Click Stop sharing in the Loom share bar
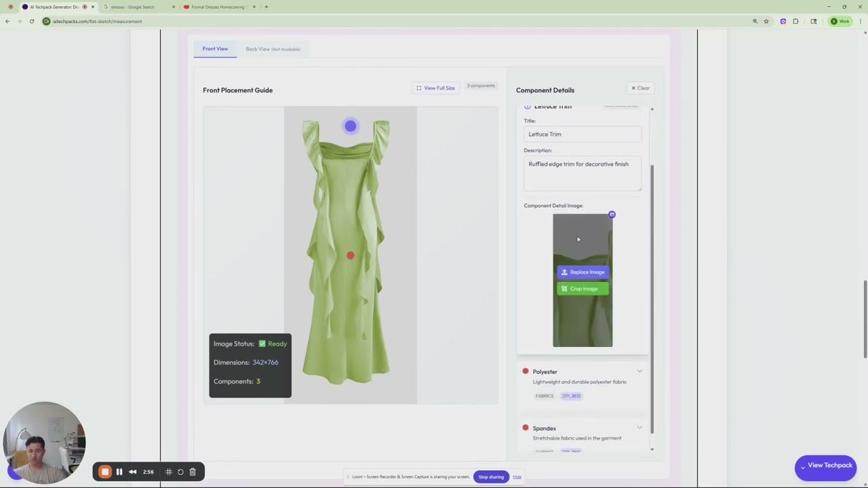Viewport: 868px width, 488px height. [x=491, y=476]
